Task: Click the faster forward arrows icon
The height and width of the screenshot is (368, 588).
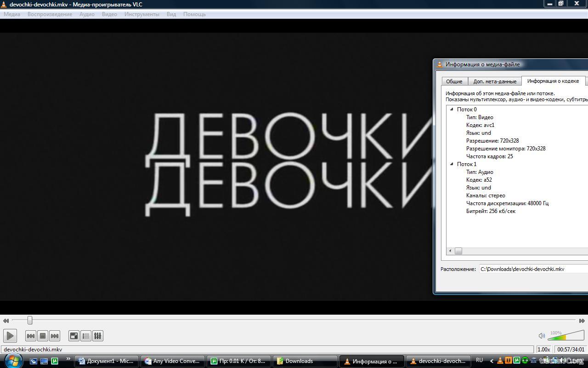Action: [x=582, y=321]
